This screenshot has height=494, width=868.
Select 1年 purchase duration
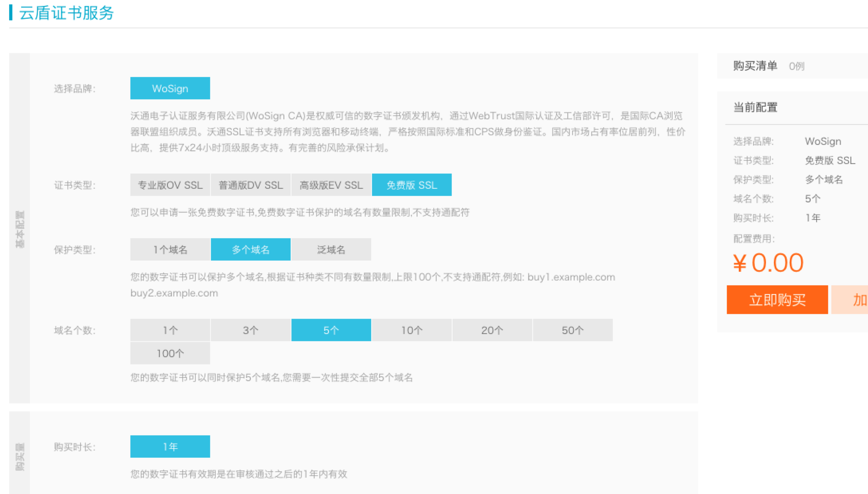pos(170,447)
